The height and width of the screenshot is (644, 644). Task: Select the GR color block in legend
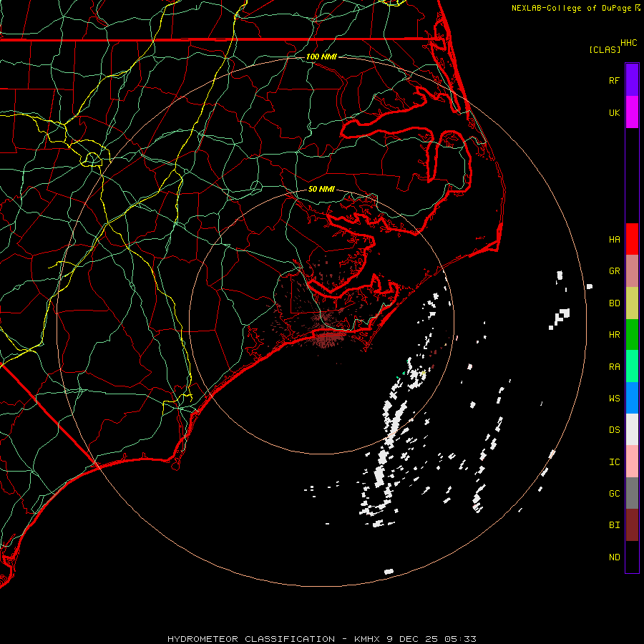click(632, 271)
